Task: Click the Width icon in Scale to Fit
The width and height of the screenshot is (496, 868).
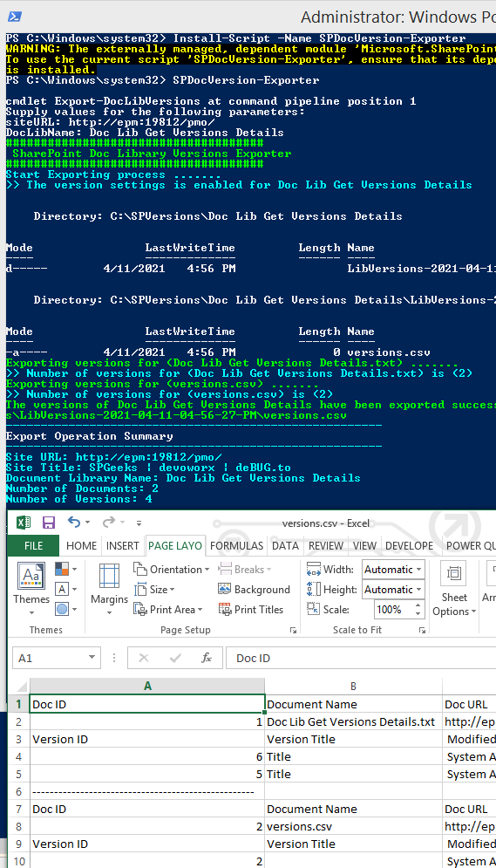Action: coord(314,569)
